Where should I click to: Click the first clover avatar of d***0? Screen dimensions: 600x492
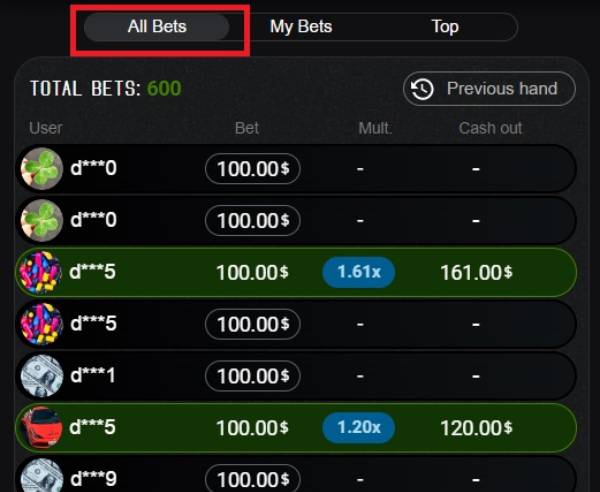42,169
